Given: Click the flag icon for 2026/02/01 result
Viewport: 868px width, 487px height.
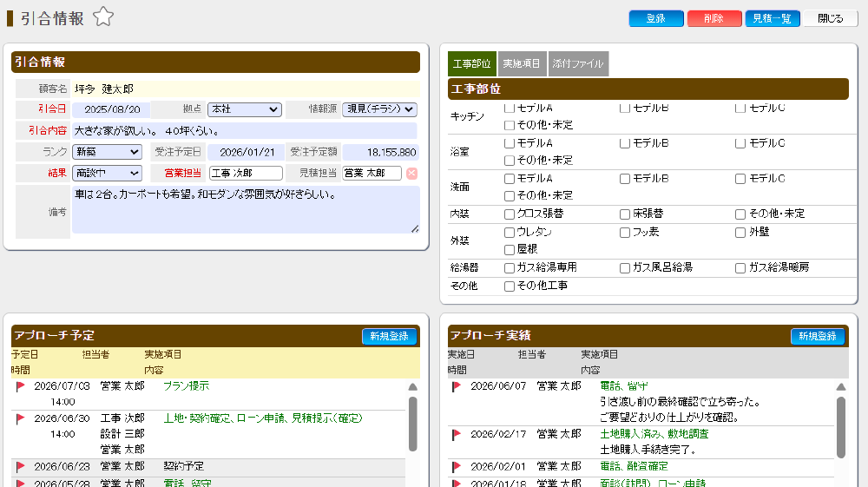Looking at the screenshot, I should [x=457, y=466].
